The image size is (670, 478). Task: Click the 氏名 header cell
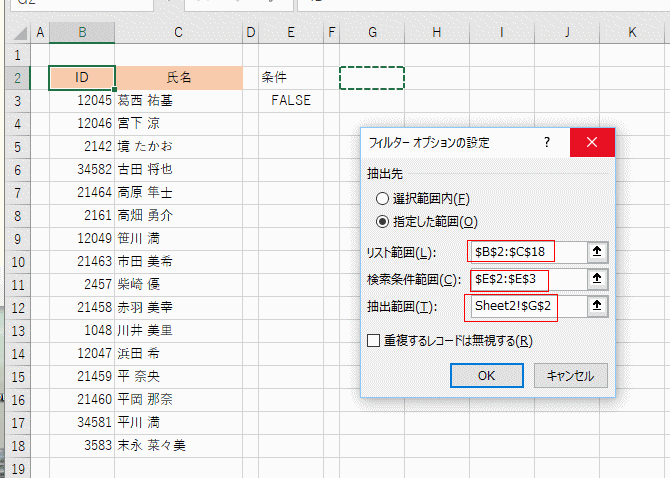[x=178, y=77]
